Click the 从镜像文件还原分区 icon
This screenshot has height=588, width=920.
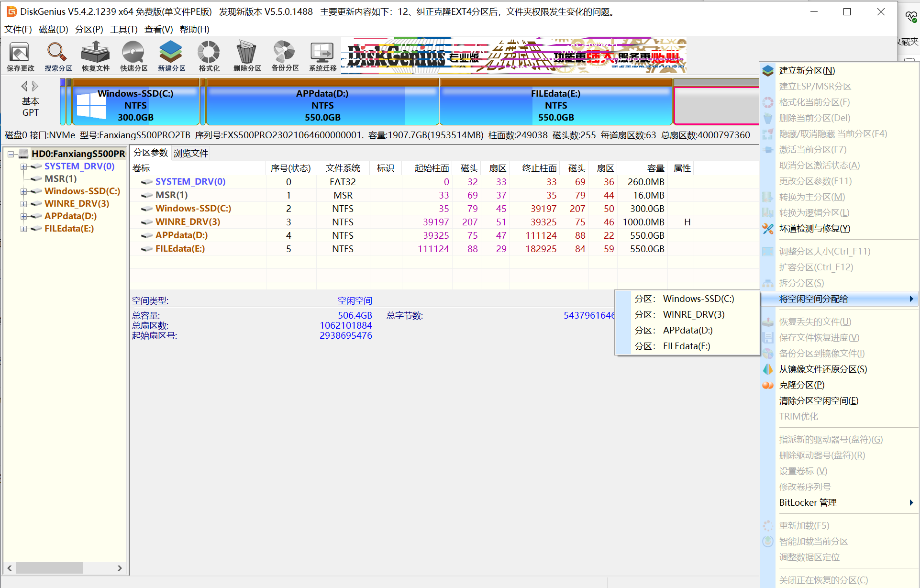coord(768,369)
